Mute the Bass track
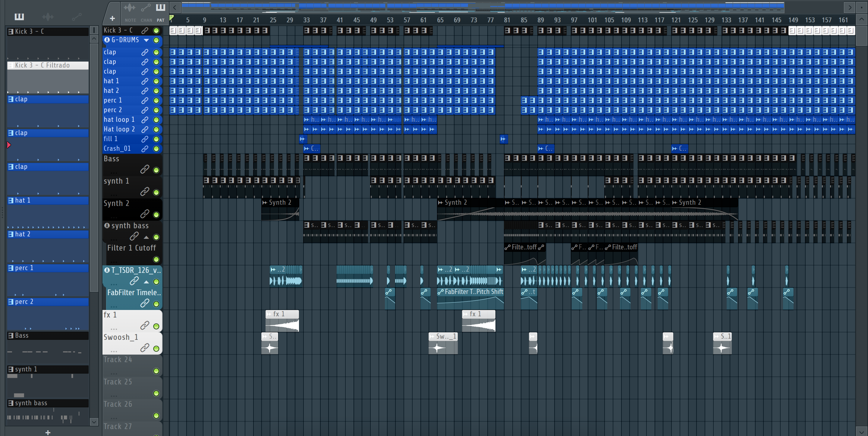The width and height of the screenshot is (868, 436). (156, 170)
